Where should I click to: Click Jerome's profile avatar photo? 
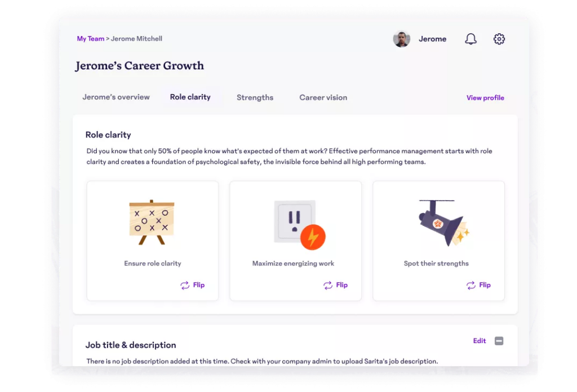coord(401,39)
